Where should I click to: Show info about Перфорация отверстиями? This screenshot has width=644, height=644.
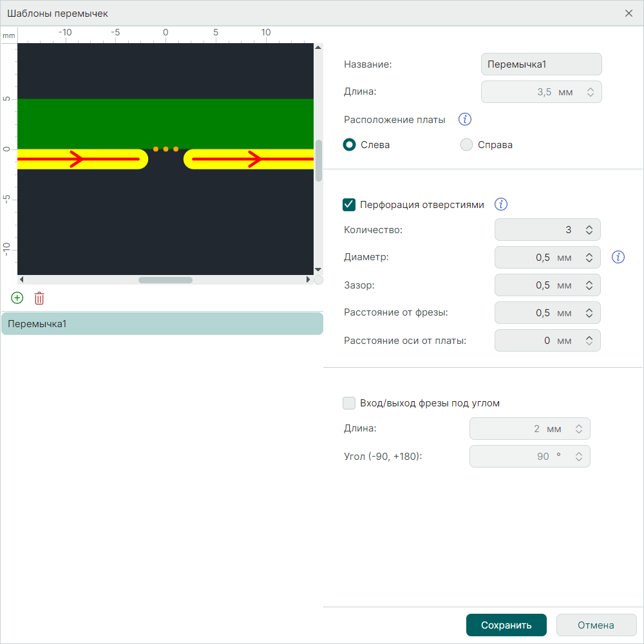coord(500,204)
